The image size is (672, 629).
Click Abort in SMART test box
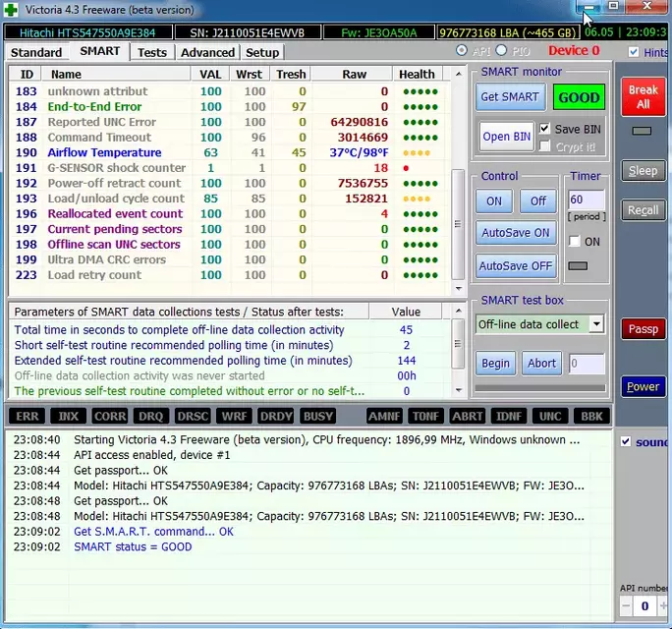541,364
